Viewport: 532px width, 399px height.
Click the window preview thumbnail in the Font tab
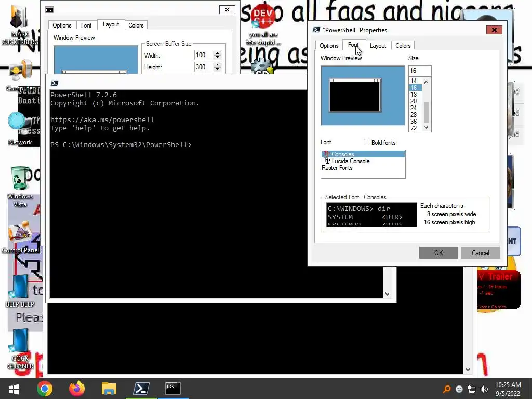point(363,96)
